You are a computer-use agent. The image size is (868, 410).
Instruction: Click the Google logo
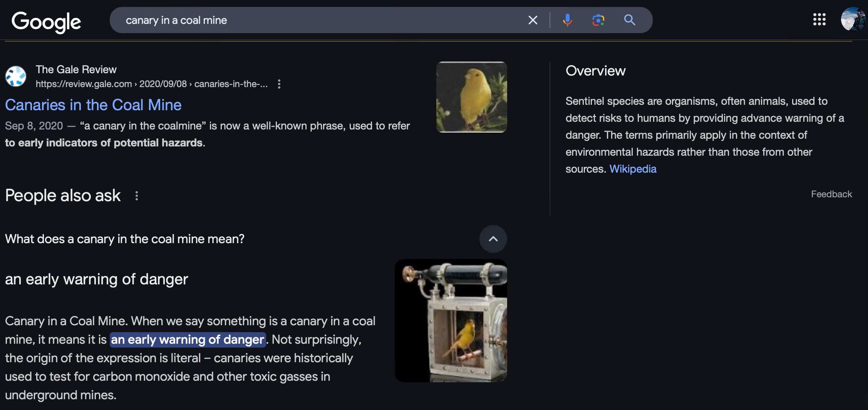point(46,22)
